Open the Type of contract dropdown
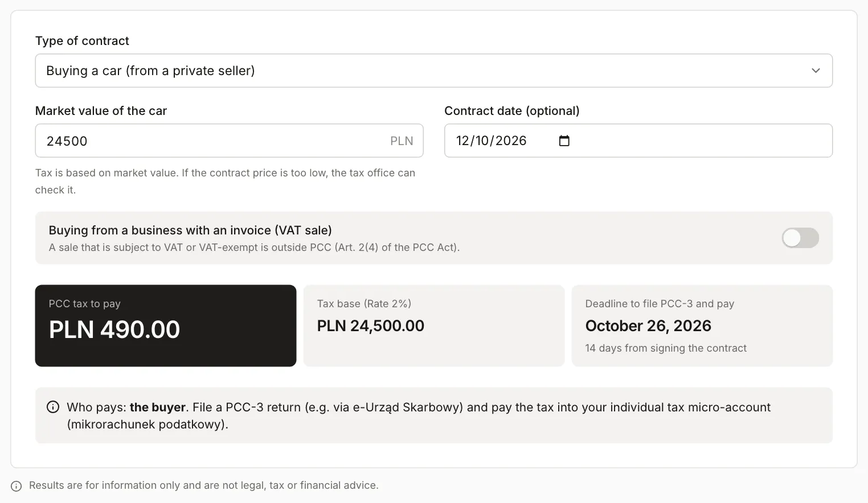The width and height of the screenshot is (868, 503). click(x=434, y=71)
